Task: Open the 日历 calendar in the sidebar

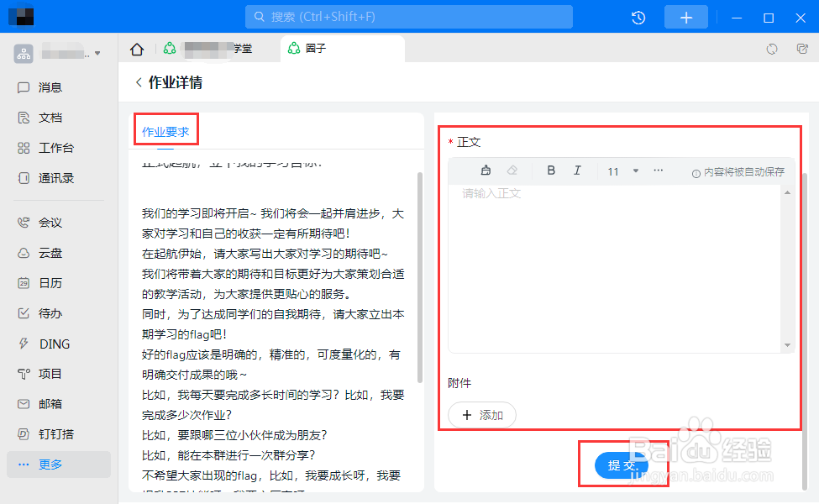Action: tap(50, 282)
